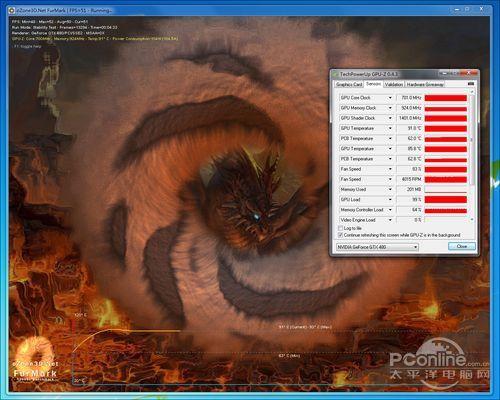Image resolution: width=500 pixels, height=400 pixels.
Task: Click the GPU Core Clock red graph
Action: tap(446, 98)
